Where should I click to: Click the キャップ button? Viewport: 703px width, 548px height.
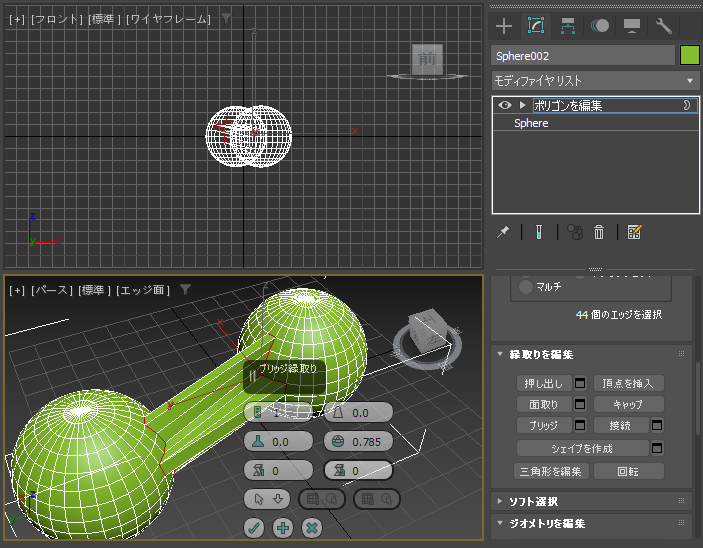pos(628,404)
